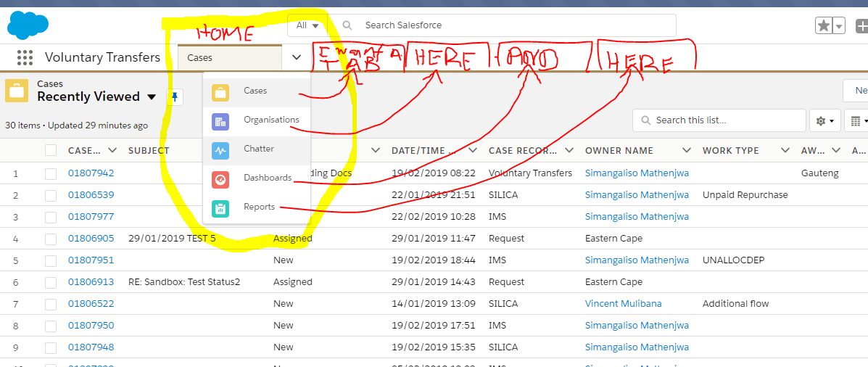The height and width of the screenshot is (367, 868).
Task: Tick the checkbox for case 01807942
Action: point(51,174)
